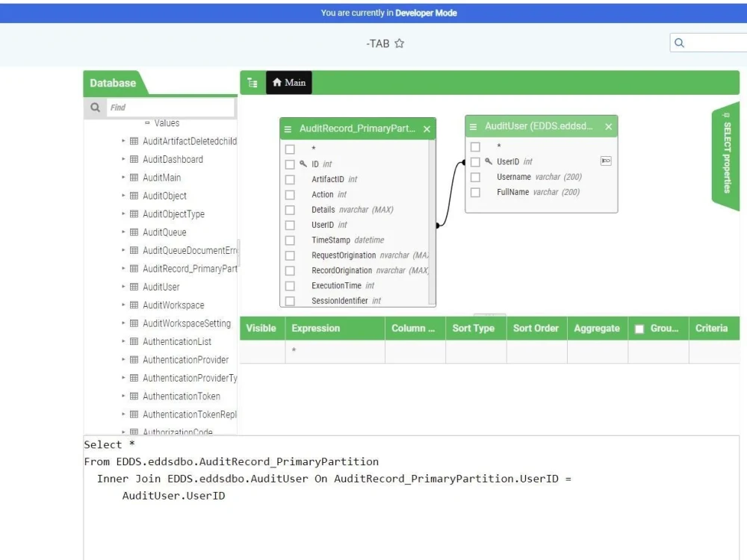Check the Action int column checkbox
Image resolution: width=747 pixels, height=560 pixels.
click(290, 195)
